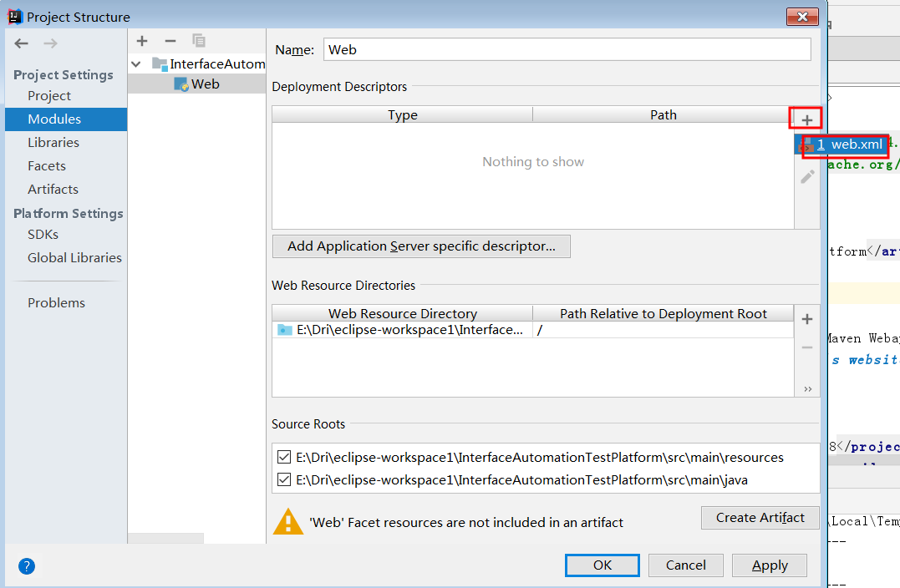
Task: Open Global Libraries settings
Action: 74,258
